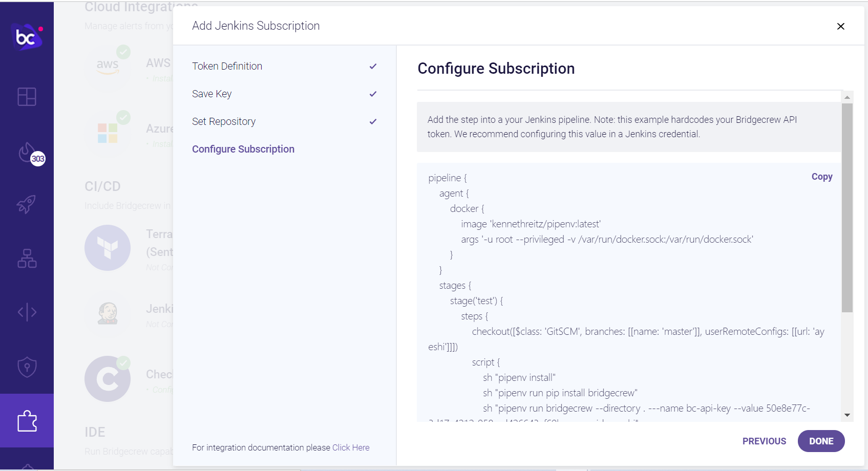Click the scrollbar down arrow in the code panel

(x=847, y=415)
